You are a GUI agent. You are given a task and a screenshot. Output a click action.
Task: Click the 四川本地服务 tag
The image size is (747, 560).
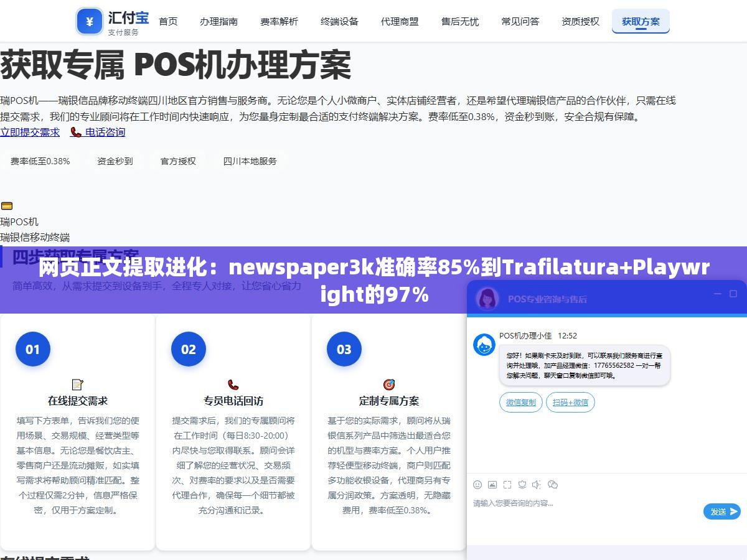(x=250, y=161)
